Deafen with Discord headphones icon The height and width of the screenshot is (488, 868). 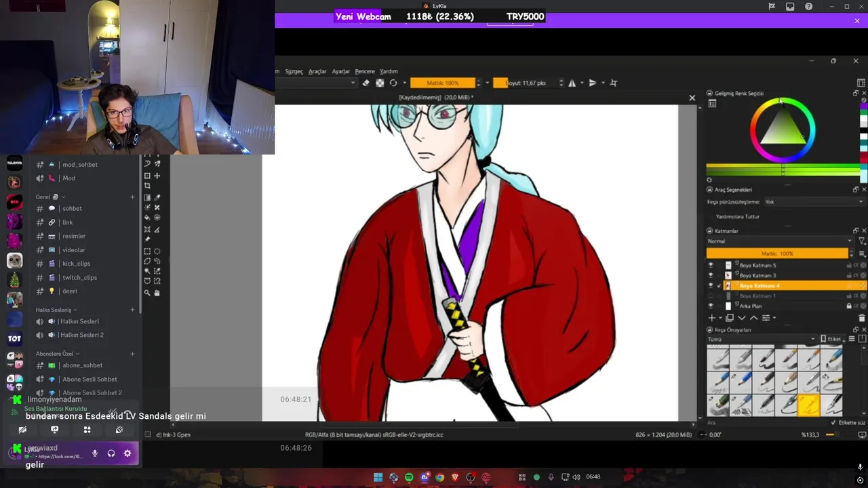111,453
